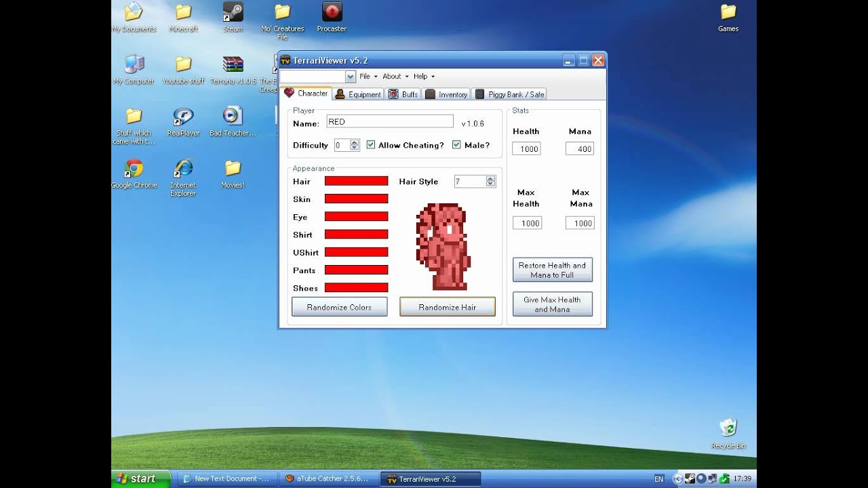Toggle the Allow Cheating checkbox
This screenshot has height=488, width=868.
pyautogui.click(x=371, y=144)
